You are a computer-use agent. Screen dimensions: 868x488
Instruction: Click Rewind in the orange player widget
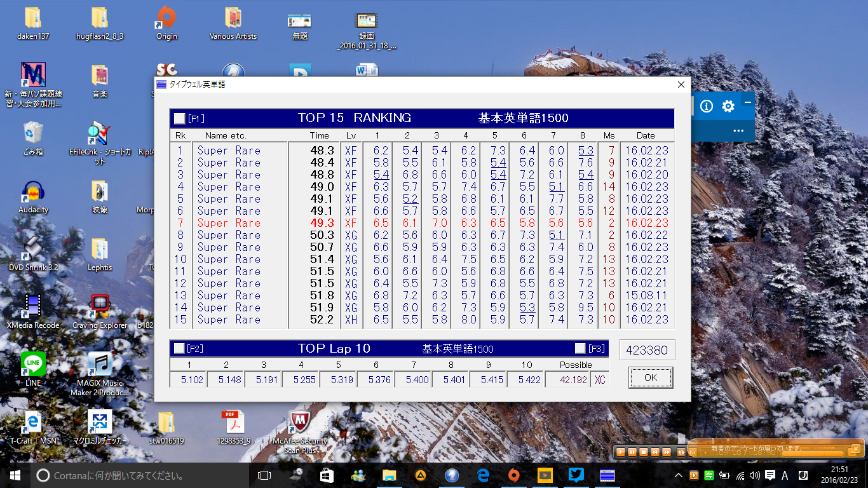tap(655, 452)
